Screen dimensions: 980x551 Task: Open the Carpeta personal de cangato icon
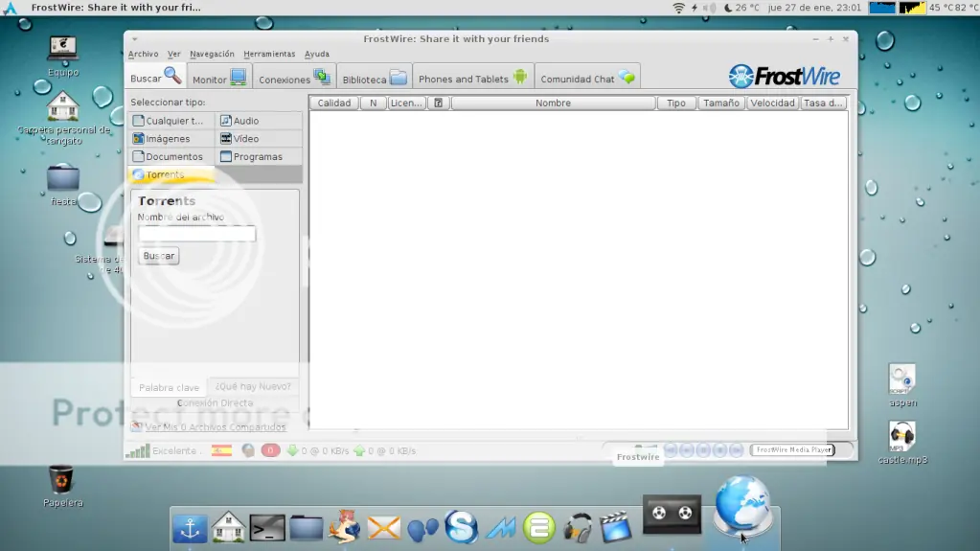click(62, 106)
